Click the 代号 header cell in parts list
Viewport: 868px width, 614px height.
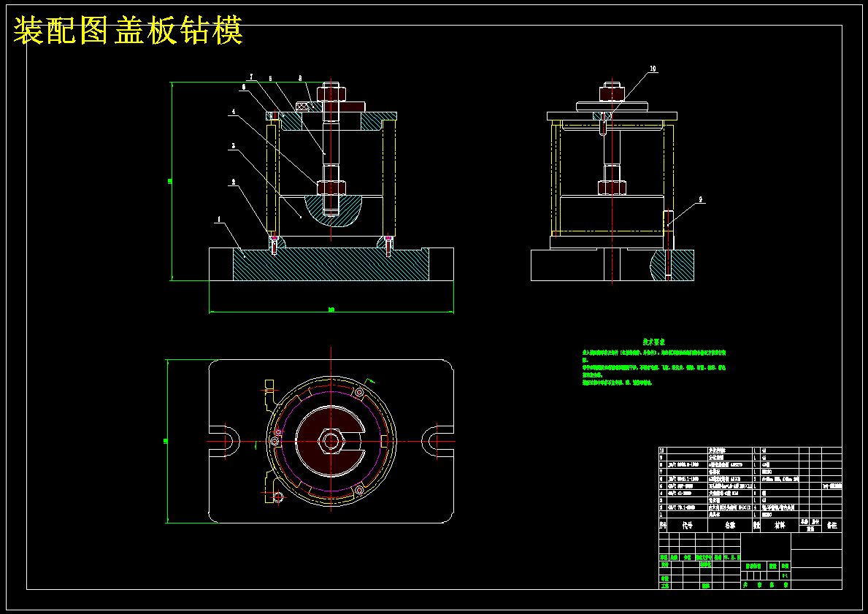[x=688, y=525]
